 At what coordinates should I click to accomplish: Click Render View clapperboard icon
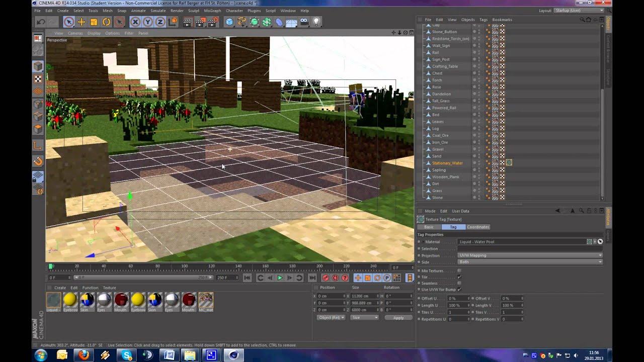[188, 22]
